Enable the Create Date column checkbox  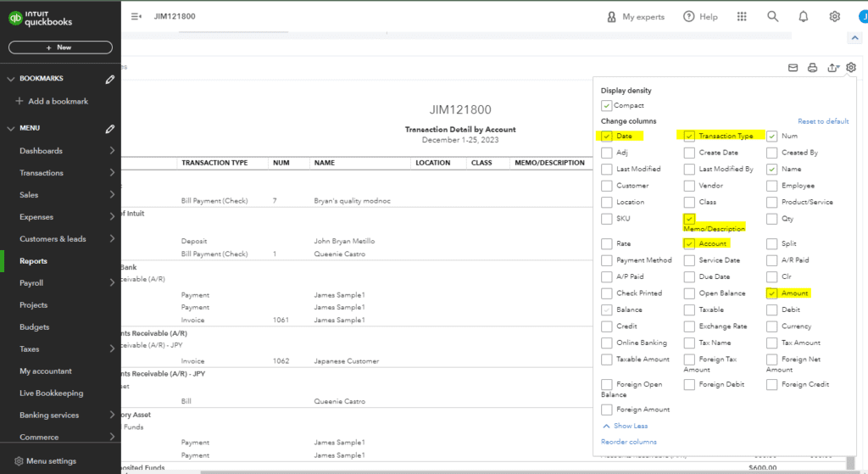point(689,153)
